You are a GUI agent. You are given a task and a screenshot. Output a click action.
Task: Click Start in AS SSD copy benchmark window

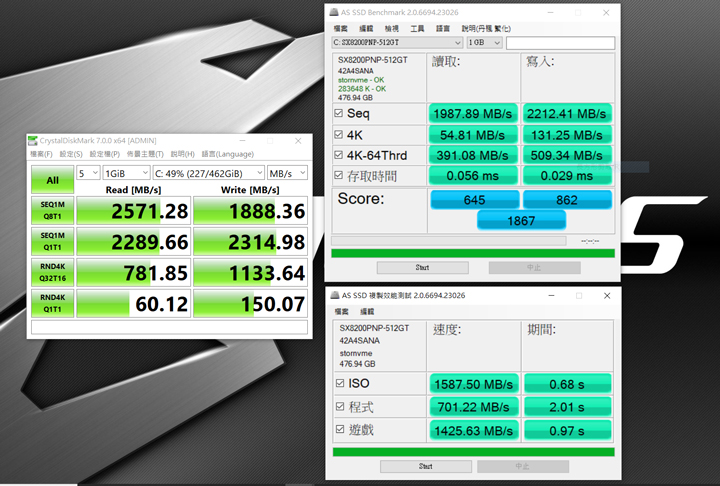pos(426,466)
